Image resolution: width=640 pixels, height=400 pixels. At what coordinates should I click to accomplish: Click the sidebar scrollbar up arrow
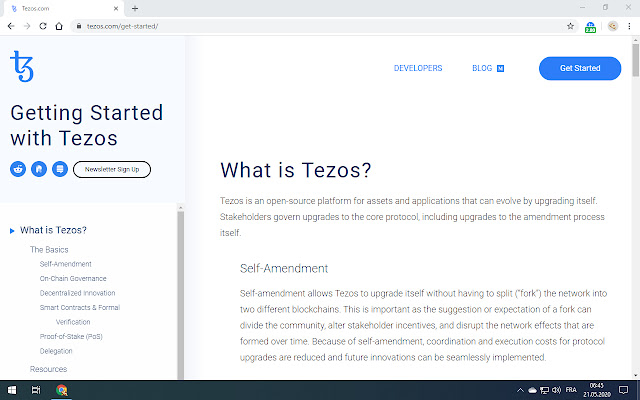click(x=180, y=208)
